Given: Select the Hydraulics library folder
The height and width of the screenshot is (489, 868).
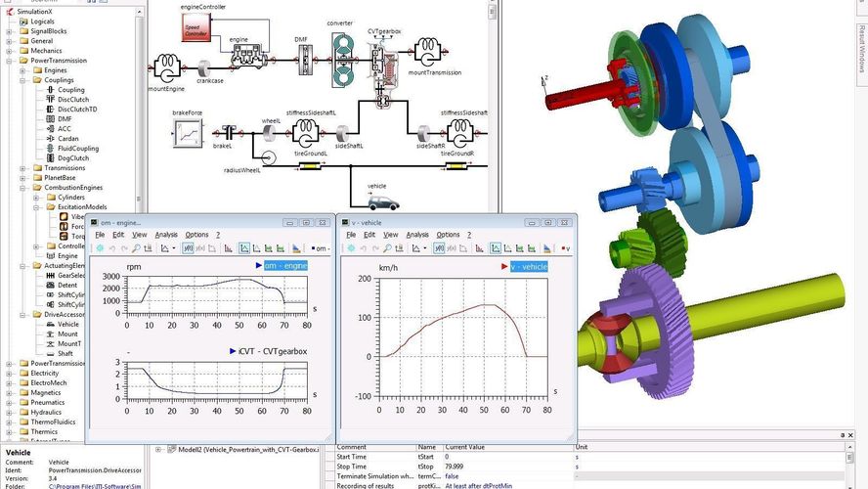Looking at the screenshot, I should click(46, 412).
